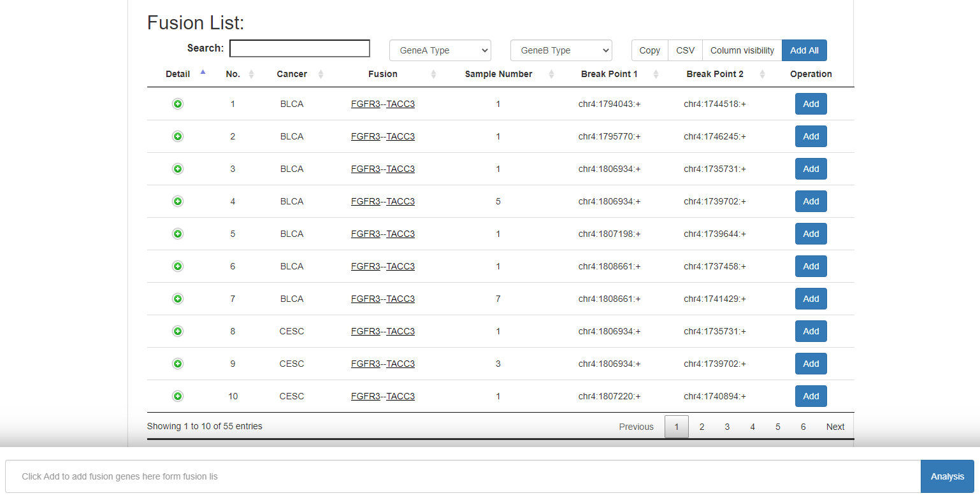Expand details for row 7 green plus icon
Image resolution: width=980 pixels, height=498 pixels.
[178, 299]
